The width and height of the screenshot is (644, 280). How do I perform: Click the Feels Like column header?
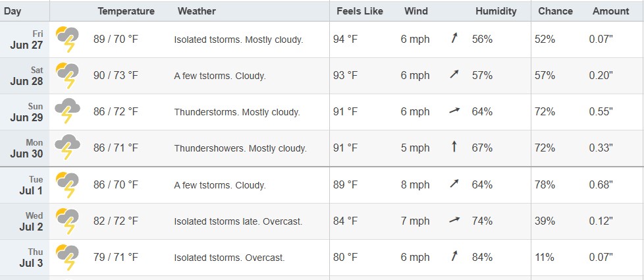[x=360, y=11]
